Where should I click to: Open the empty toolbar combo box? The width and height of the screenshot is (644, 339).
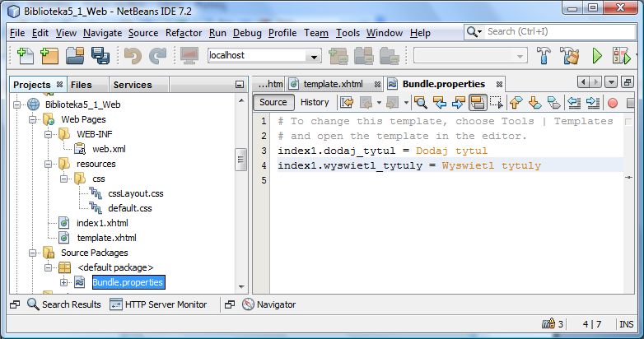[x=470, y=56]
